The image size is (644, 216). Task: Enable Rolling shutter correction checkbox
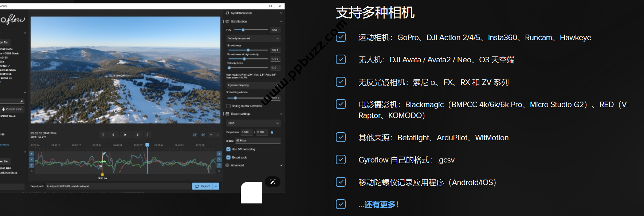[228, 106]
